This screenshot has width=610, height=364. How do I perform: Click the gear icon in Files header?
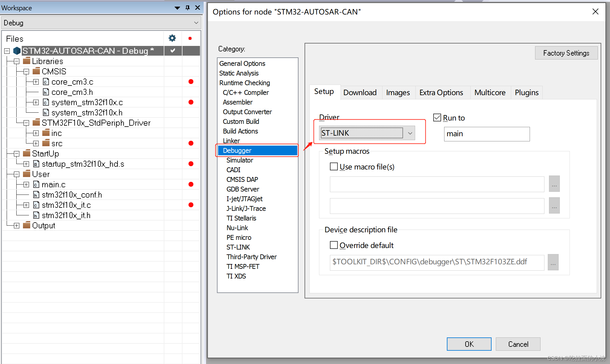172,38
